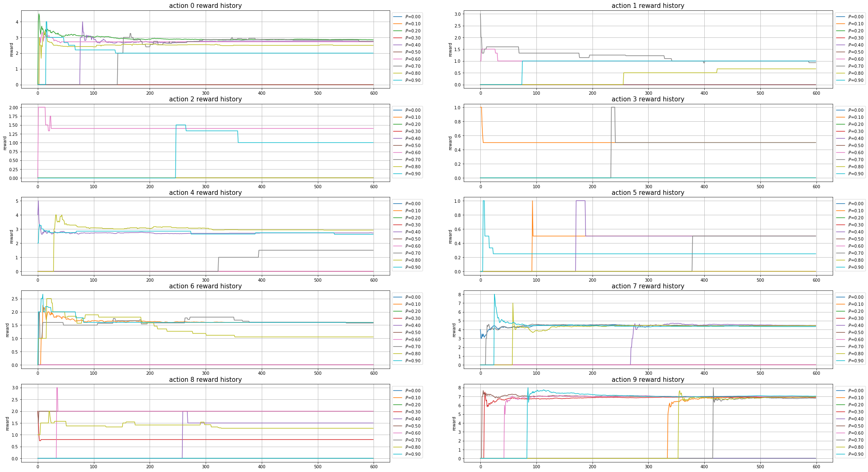Select P=0.80 legend entry in action 4 plot
The width and height of the screenshot is (868, 472).
click(x=413, y=260)
